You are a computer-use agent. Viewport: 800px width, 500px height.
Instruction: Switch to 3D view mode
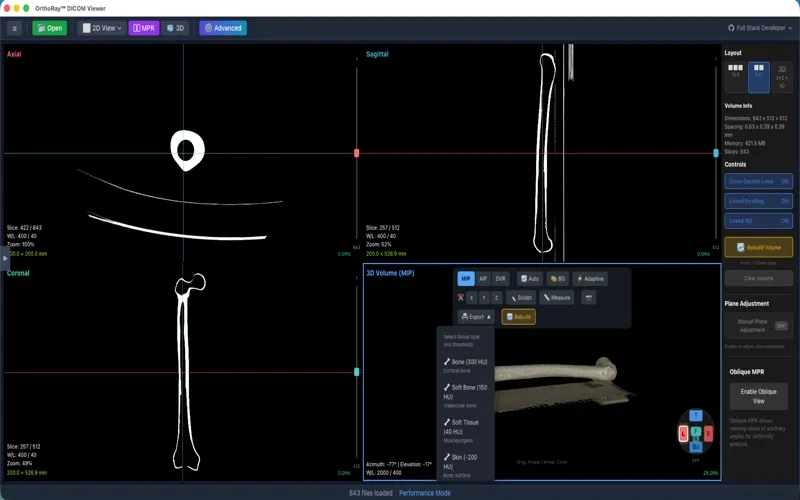(x=175, y=28)
